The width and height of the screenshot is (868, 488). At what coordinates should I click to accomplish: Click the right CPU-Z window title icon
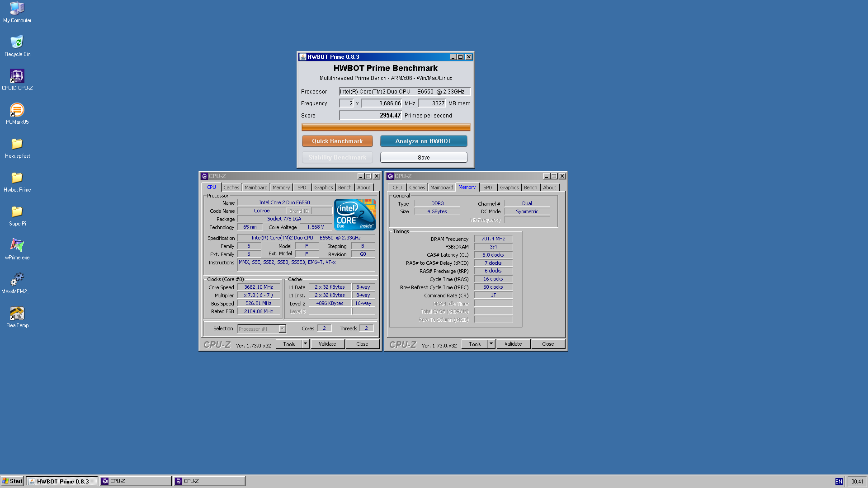390,176
